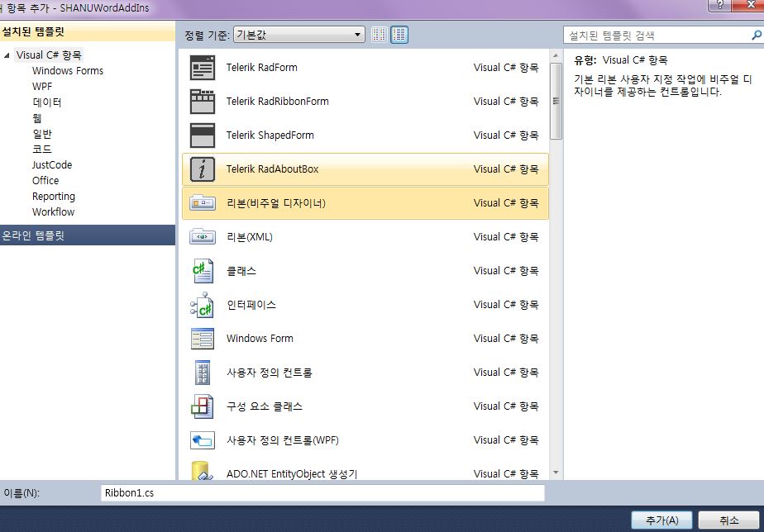The image size is (764, 532).
Task: Click the Windows Form name text
Action: 260,339
